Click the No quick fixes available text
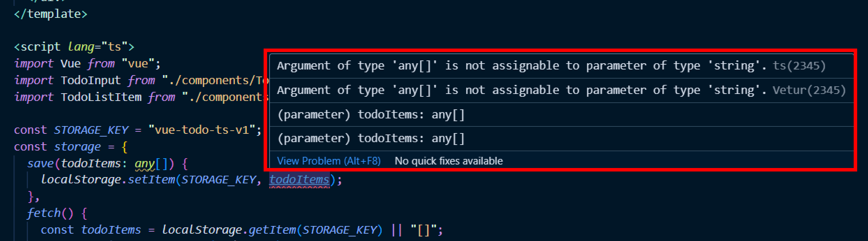 [449, 161]
